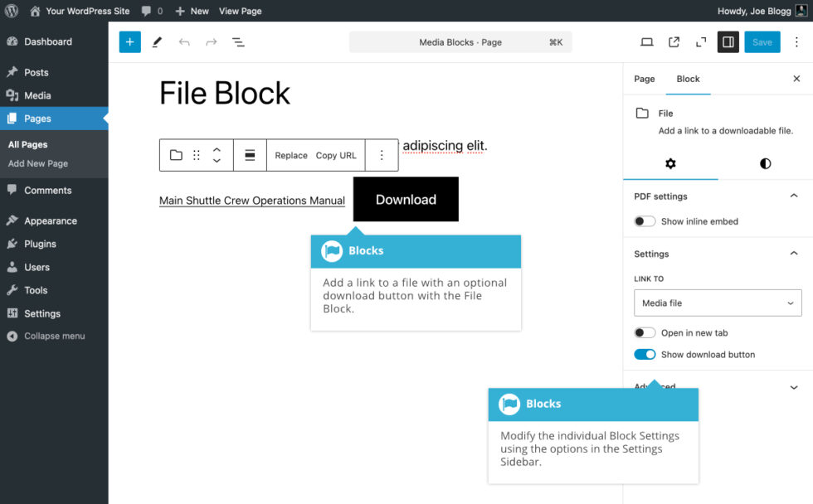
Task: Open Plugins in admin menu
Action: click(54, 244)
